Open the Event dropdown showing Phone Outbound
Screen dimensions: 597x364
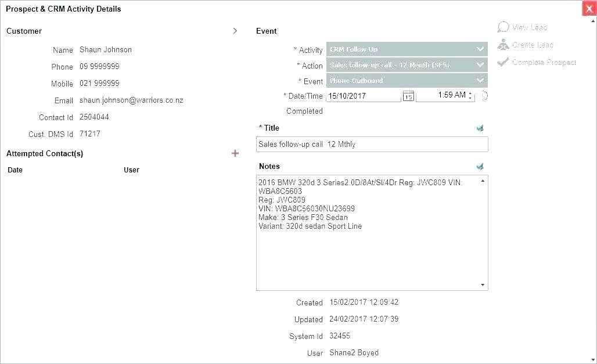[x=407, y=81]
